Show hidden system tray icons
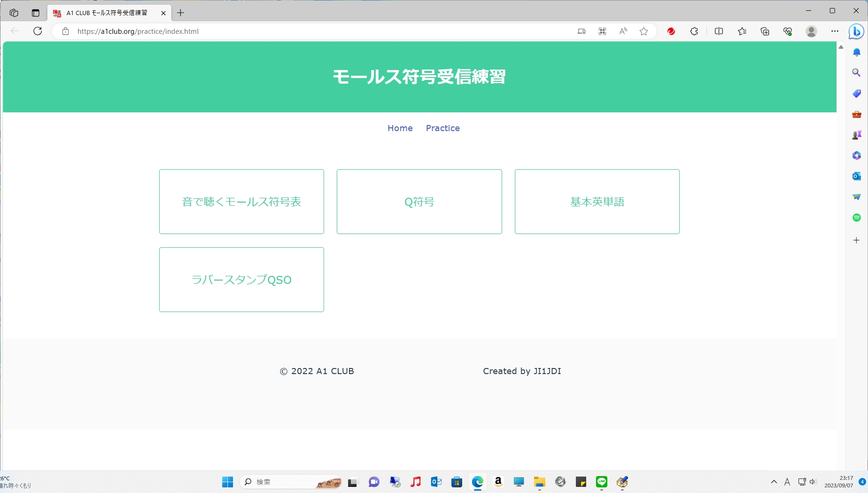Screen dimensions: 868x493 coord(774,482)
